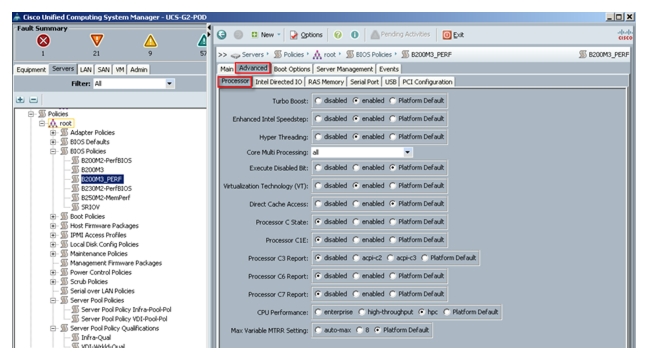The image size is (649, 361).
Task: Open the RAS Memory tab
Action: (326, 82)
